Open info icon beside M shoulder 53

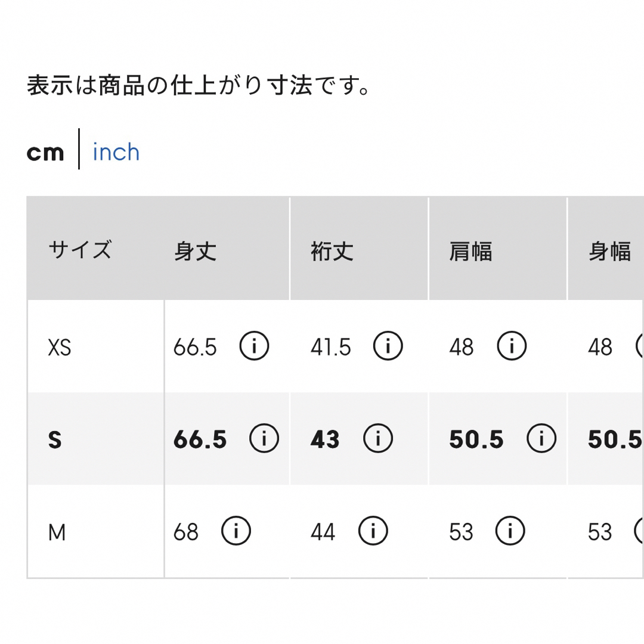pyautogui.click(x=510, y=531)
